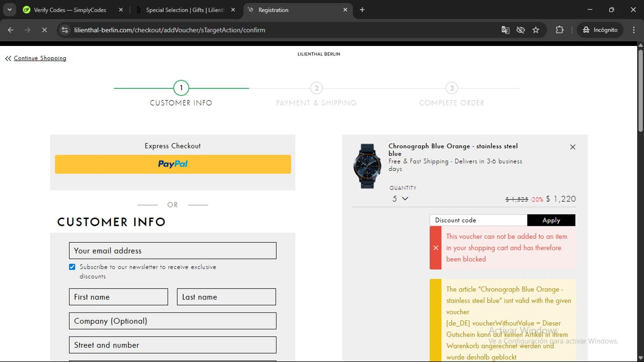Open the third-party cookies blocked eye icon
Screen dimensions: 644x362
[x=521, y=30]
